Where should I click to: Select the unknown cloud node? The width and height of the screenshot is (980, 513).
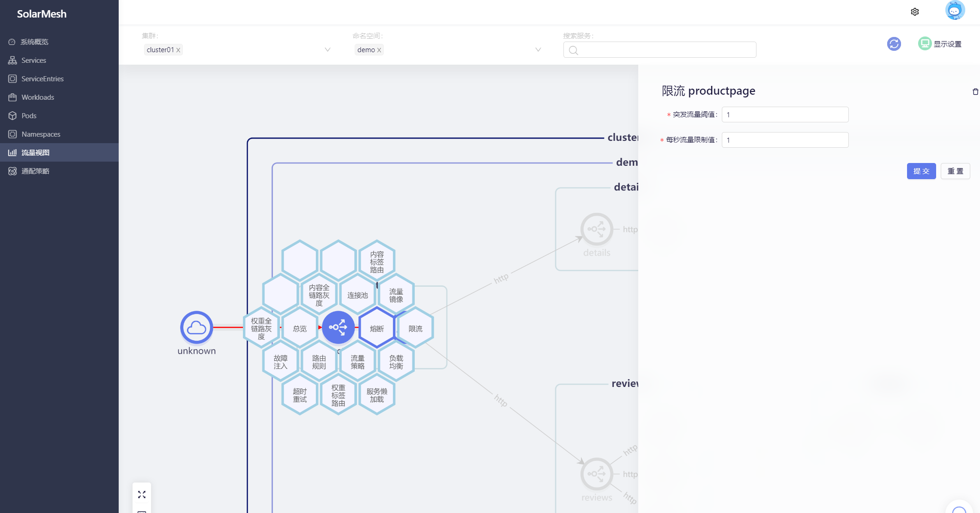[x=197, y=327]
